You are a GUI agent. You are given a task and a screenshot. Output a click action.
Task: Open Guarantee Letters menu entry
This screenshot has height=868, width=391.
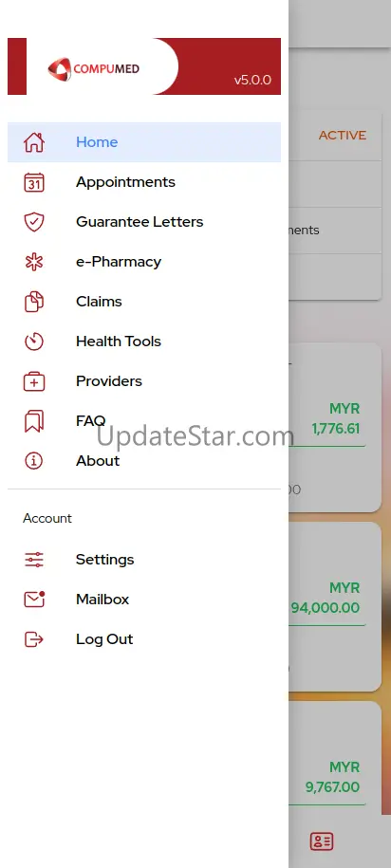[144, 222]
